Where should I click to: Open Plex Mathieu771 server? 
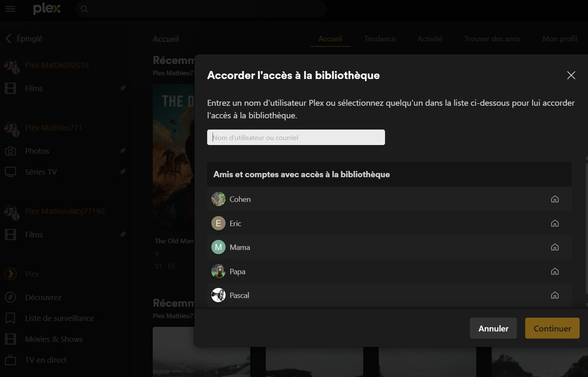point(54,127)
